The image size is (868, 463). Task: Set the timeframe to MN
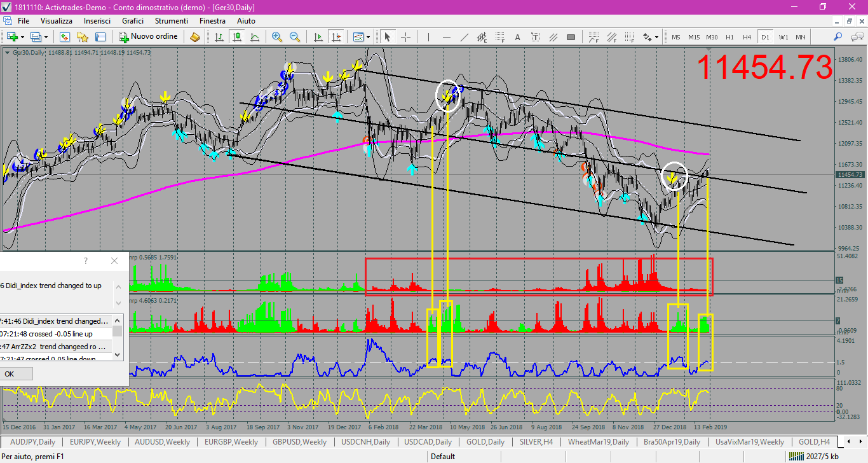tap(801, 37)
